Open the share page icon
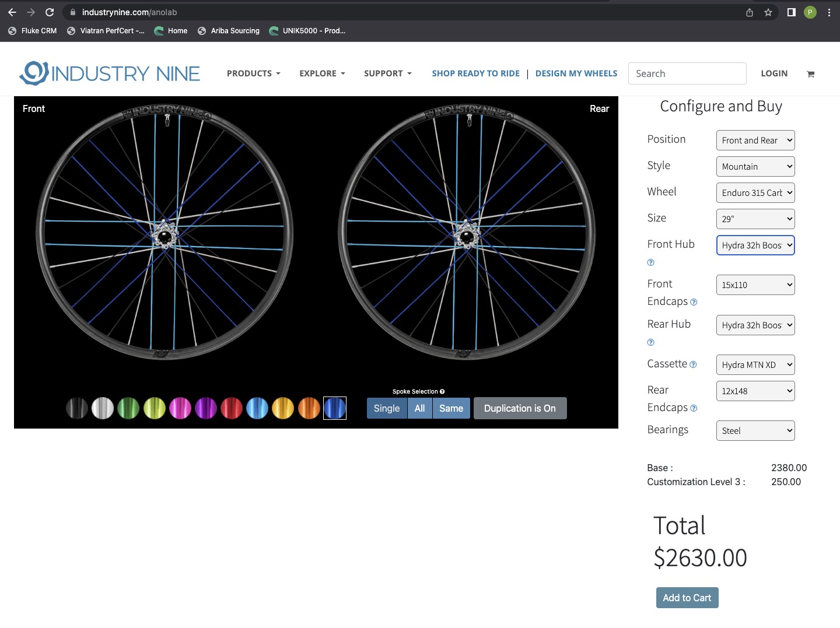The height and width of the screenshot is (628, 840). tap(750, 12)
